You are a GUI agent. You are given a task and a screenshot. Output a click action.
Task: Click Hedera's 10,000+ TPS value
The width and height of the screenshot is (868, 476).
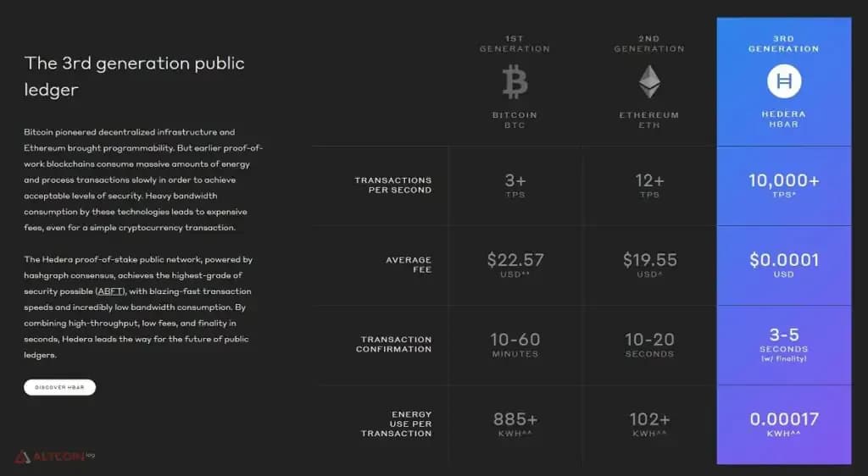point(784,185)
